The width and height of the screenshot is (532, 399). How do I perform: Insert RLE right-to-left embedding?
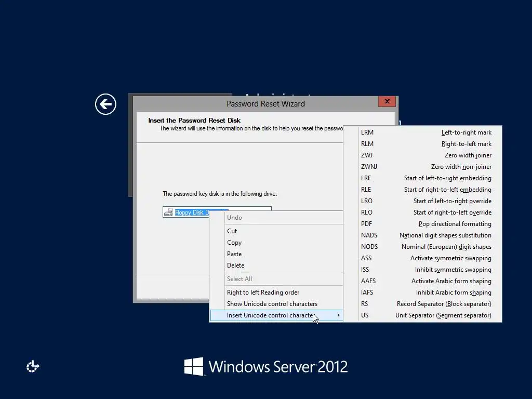pos(423,190)
